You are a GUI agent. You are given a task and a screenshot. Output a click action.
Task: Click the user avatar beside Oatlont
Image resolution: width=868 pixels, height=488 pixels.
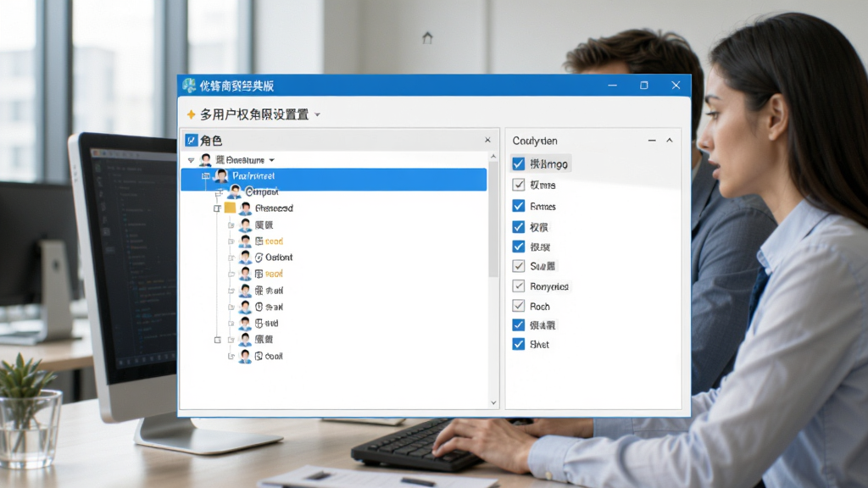click(x=245, y=258)
